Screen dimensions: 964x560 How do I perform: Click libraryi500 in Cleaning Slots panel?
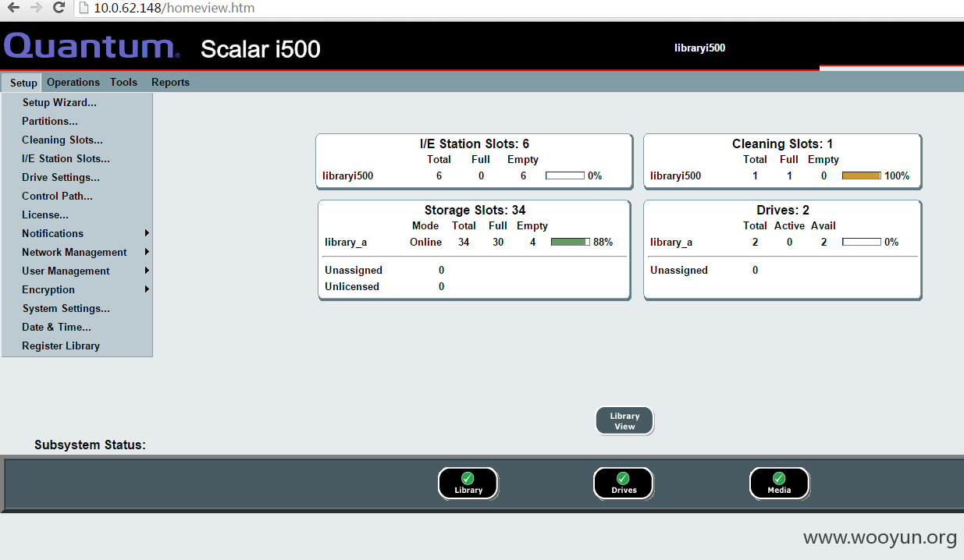(676, 175)
